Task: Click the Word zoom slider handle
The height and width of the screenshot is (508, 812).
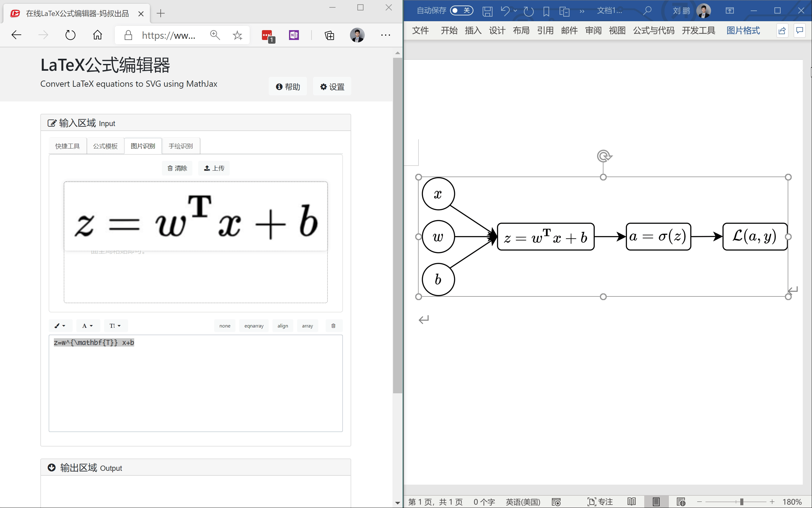Action: [742, 502]
